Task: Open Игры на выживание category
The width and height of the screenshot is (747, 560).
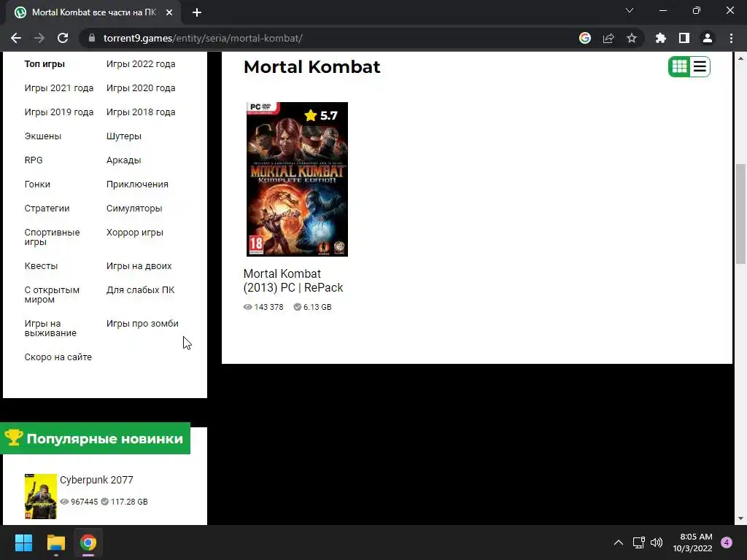Action: pyautogui.click(x=50, y=328)
